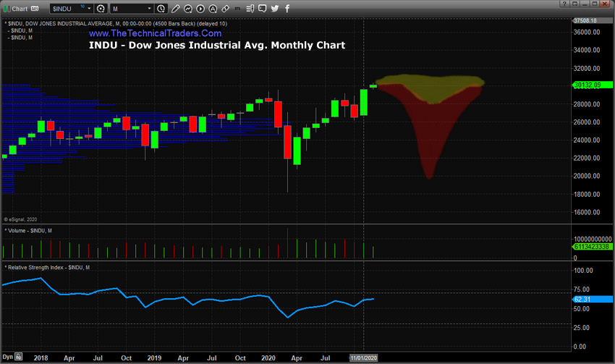Open the symbol settings gear icon
Image resolution: width=615 pixels, height=364 pixels.
[101, 9]
